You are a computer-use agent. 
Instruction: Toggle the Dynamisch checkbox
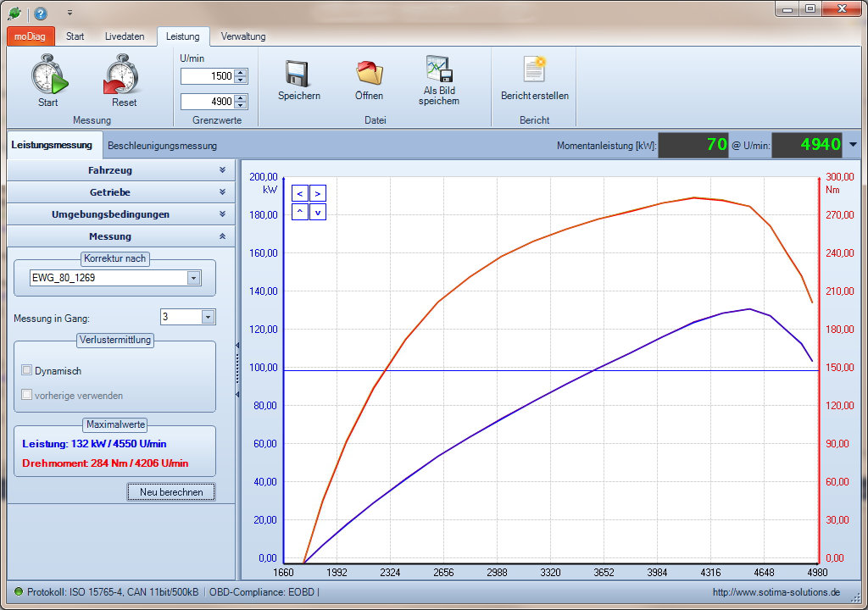[26, 370]
